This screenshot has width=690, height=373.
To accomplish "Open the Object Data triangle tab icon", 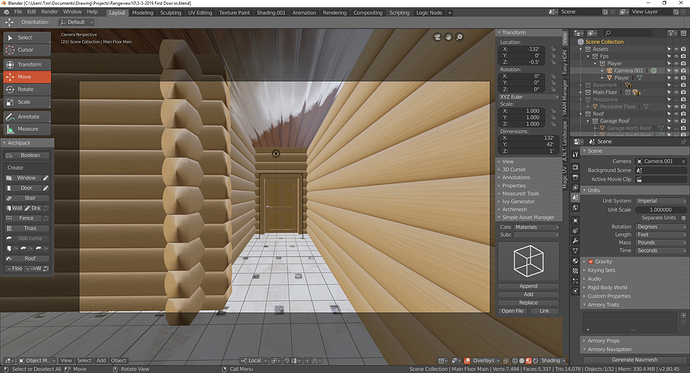I will click(575, 251).
